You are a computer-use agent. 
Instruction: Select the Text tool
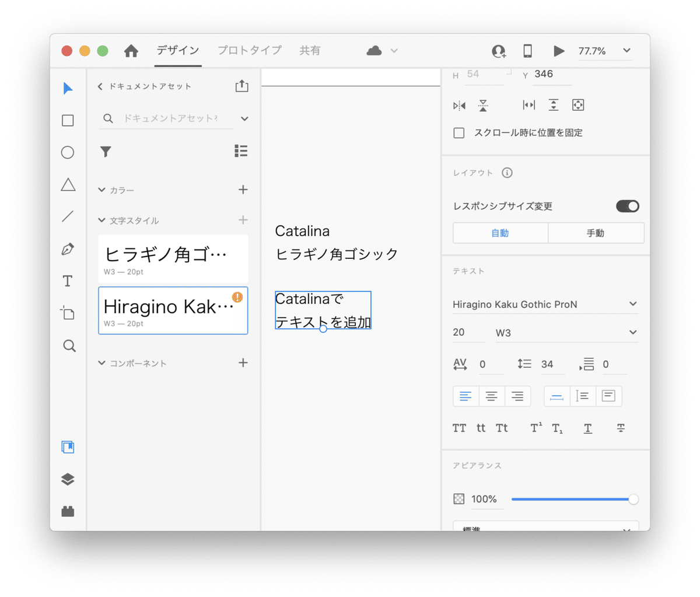(x=68, y=281)
